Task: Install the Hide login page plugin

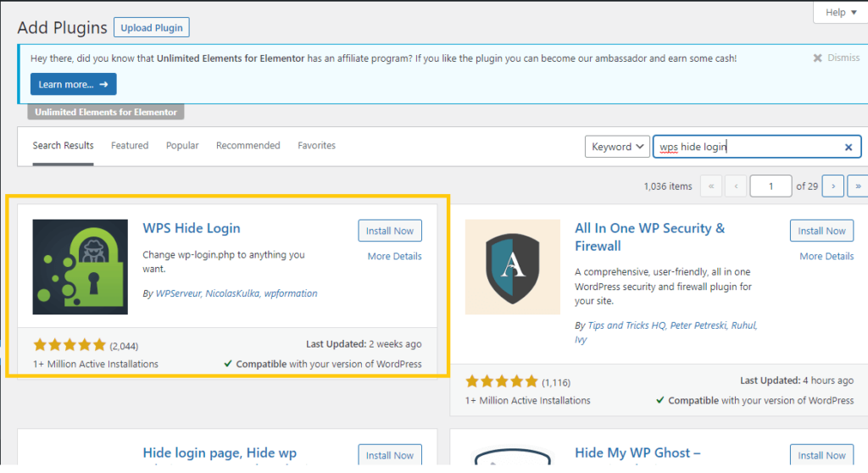Action: tap(390, 454)
